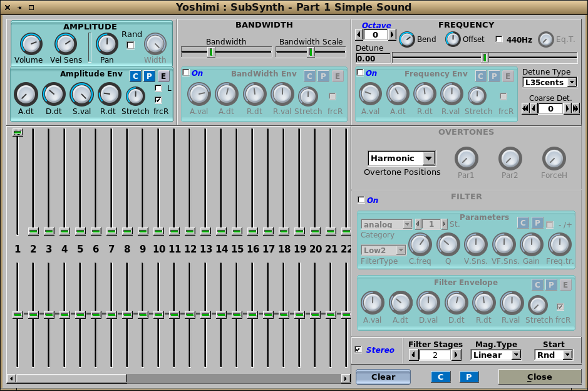Click the Amplitude Env Stretch knob
588x391 pixels.
pos(135,96)
